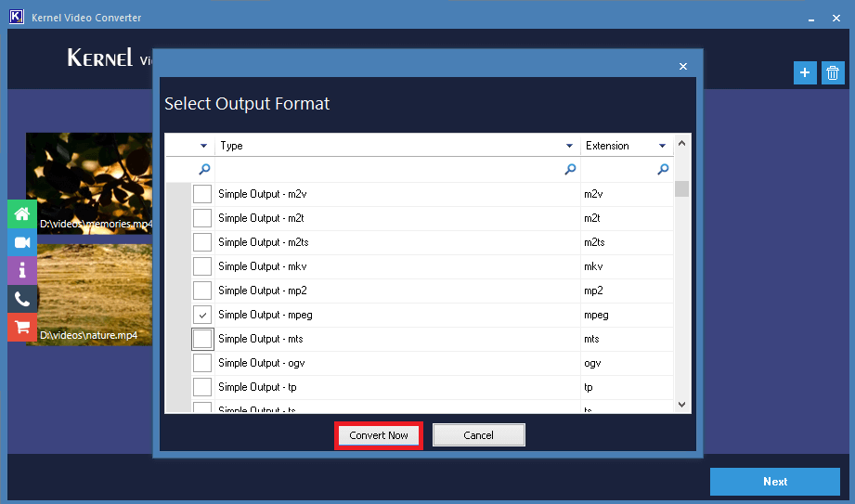The height and width of the screenshot is (504, 855).
Task: Click the Type search filter field
Action: click(x=397, y=170)
